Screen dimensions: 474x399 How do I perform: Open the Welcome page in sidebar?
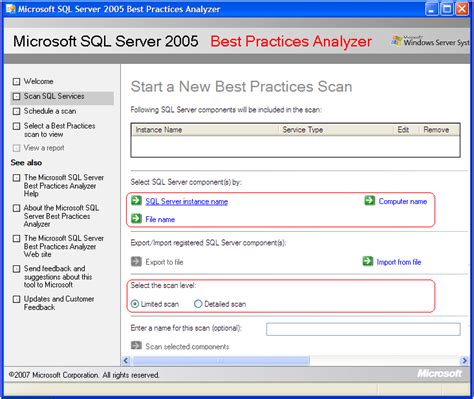click(x=38, y=81)
